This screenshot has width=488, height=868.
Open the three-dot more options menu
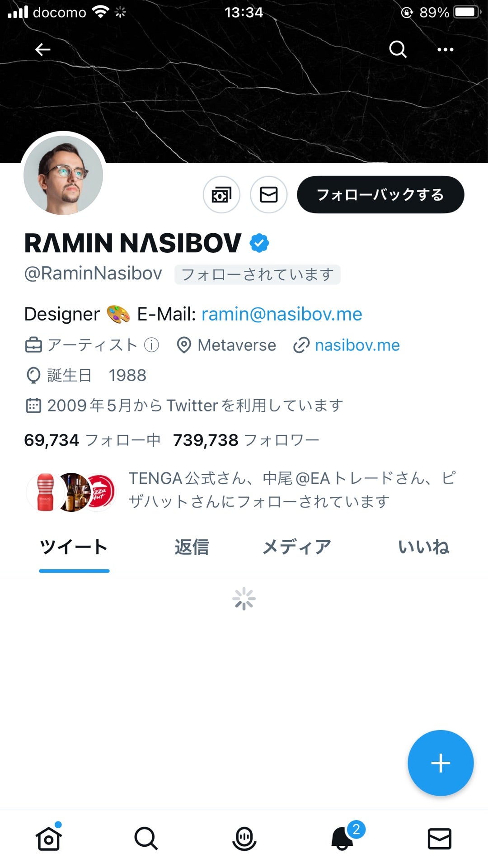tap(446, 49)
